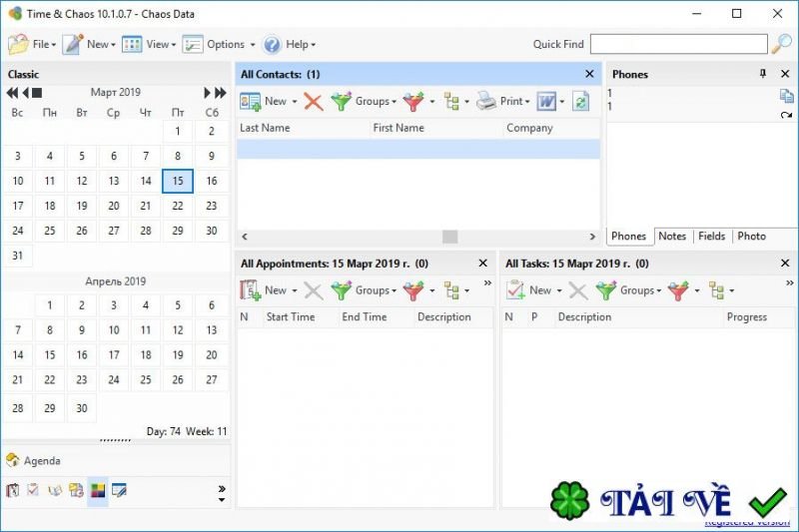Open the File menu
Screen dimensions: 799x532
[x=32, y=44]
